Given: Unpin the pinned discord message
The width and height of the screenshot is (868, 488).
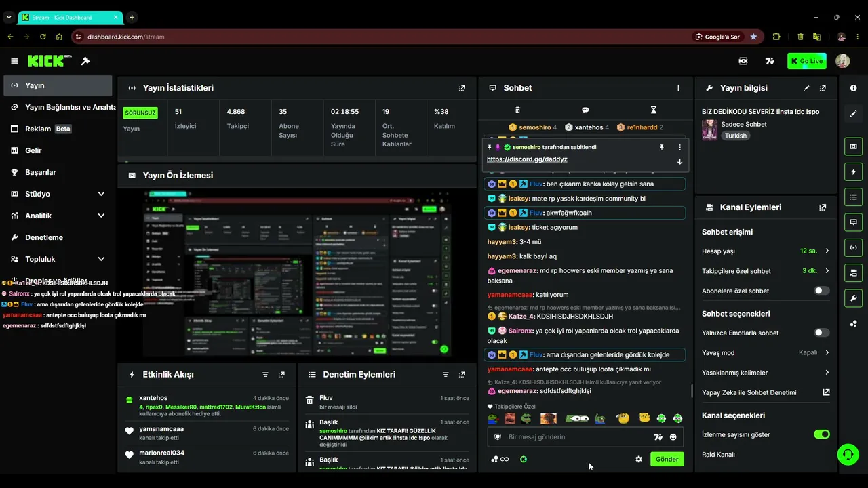Looking at the screenshot, I should point(662,147).
